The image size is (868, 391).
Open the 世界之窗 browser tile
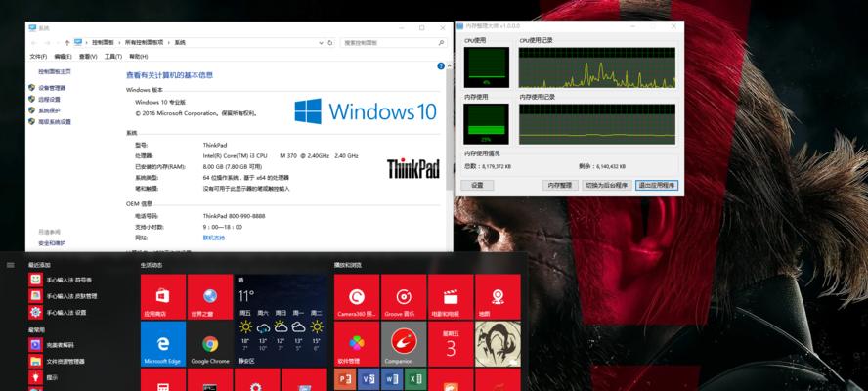pyautogui.click(x=210, y=297)
